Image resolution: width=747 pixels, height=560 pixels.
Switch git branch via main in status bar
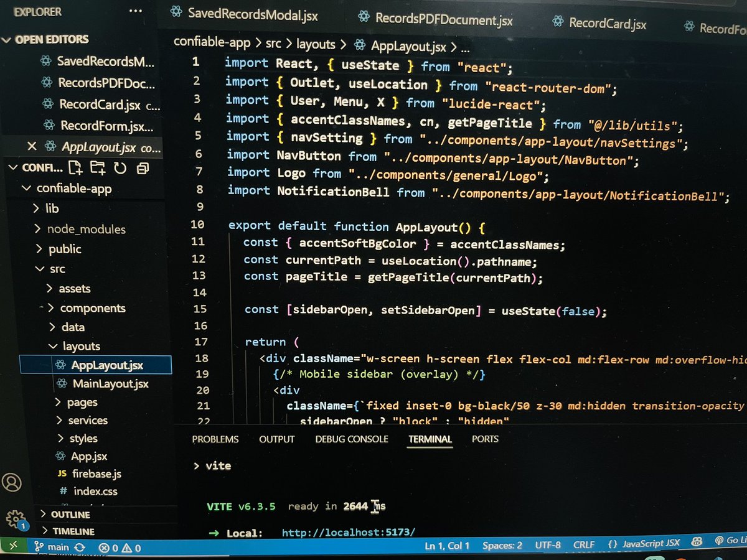coord(52,548)
